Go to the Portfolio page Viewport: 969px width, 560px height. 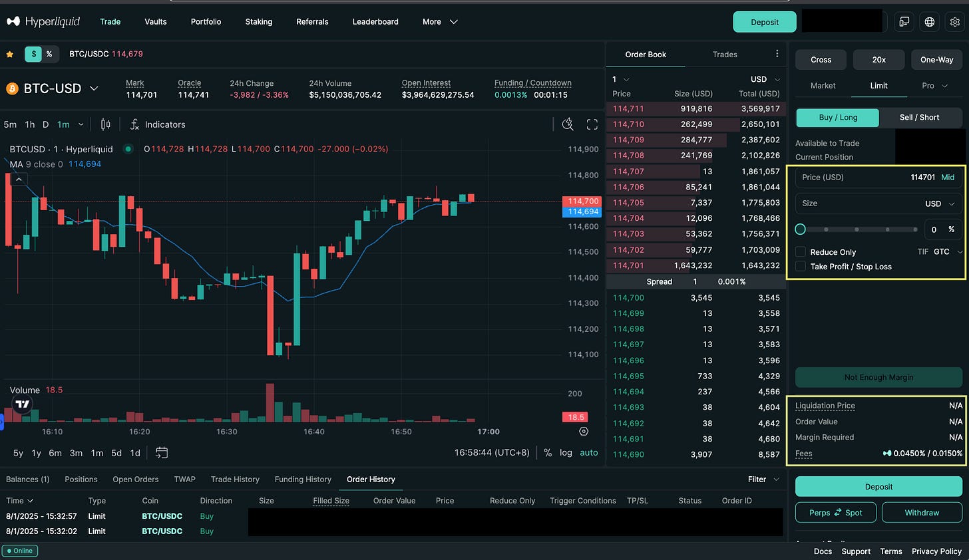tap(206, 22)
